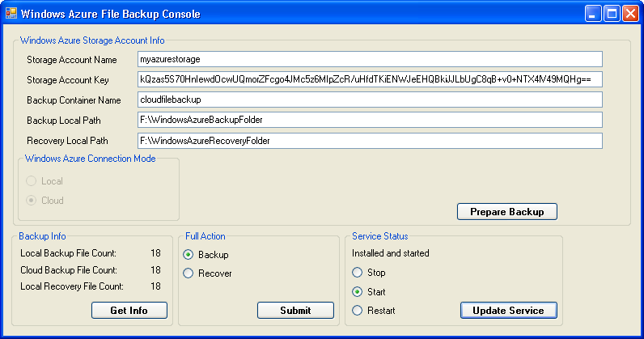Click the Backup Local Path field

pyautogui.click(x=370, y=120)
